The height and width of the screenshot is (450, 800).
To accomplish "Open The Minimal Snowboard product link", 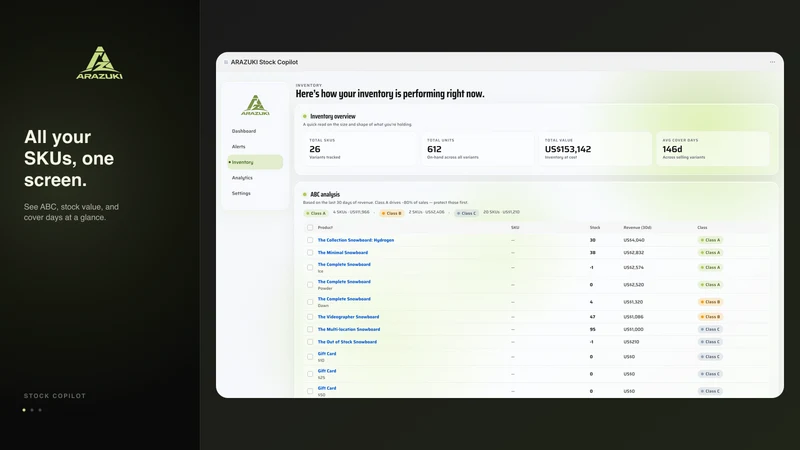I will 342,253.
